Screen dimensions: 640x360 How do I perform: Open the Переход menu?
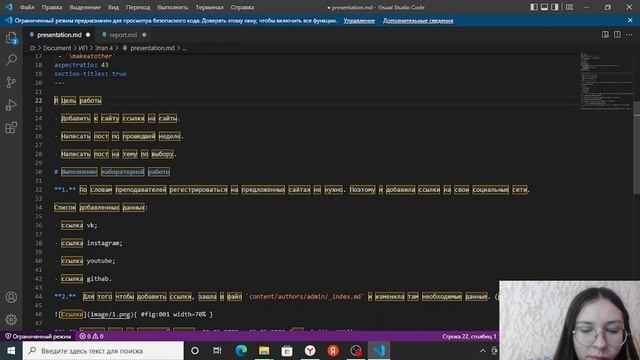[138, 7]
